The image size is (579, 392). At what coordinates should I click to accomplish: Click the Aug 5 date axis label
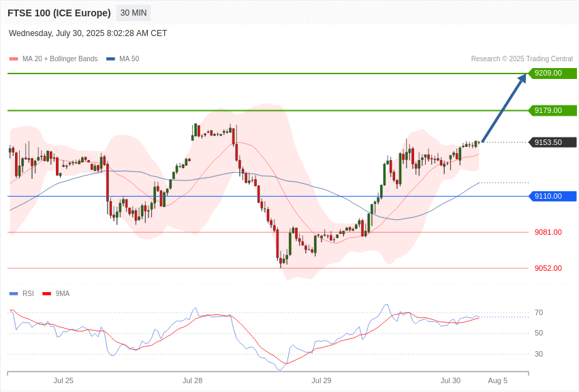tap(498, 380)
